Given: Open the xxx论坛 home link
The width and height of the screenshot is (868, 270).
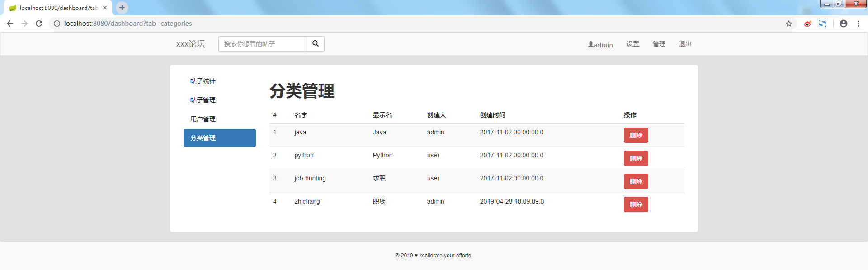Looking at the screenshot, I should coord(190,44).
